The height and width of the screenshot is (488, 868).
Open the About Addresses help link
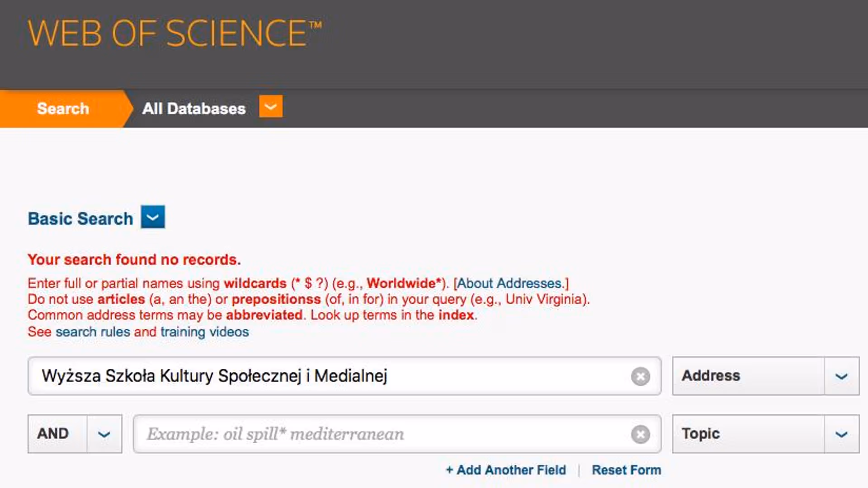click(511, 283)
